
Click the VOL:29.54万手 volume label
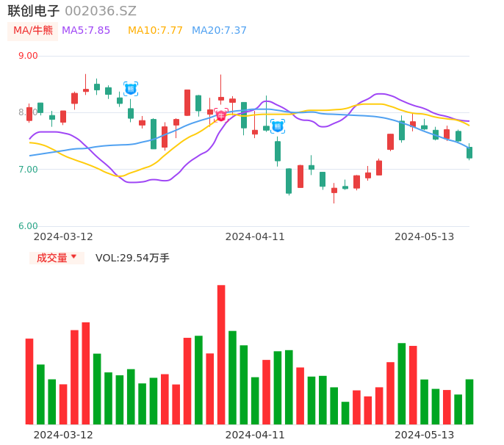pyautogui.click(x=132, y=258)
